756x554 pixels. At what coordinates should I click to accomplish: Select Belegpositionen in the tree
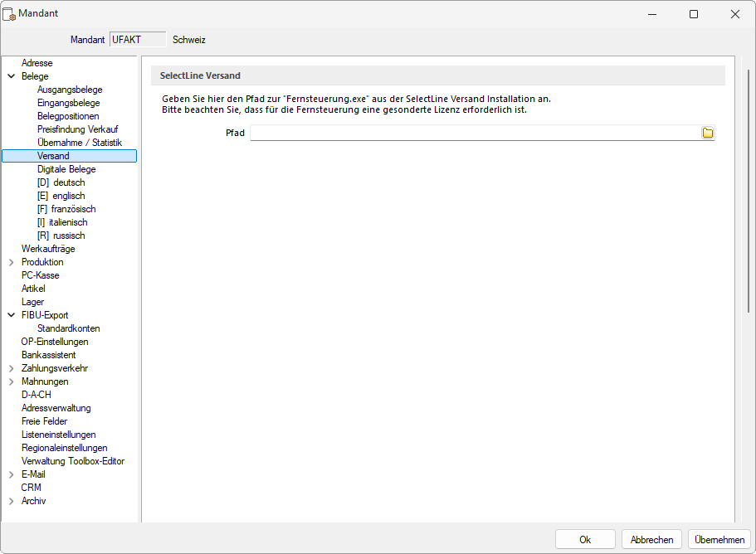click(x=68, y=116)
